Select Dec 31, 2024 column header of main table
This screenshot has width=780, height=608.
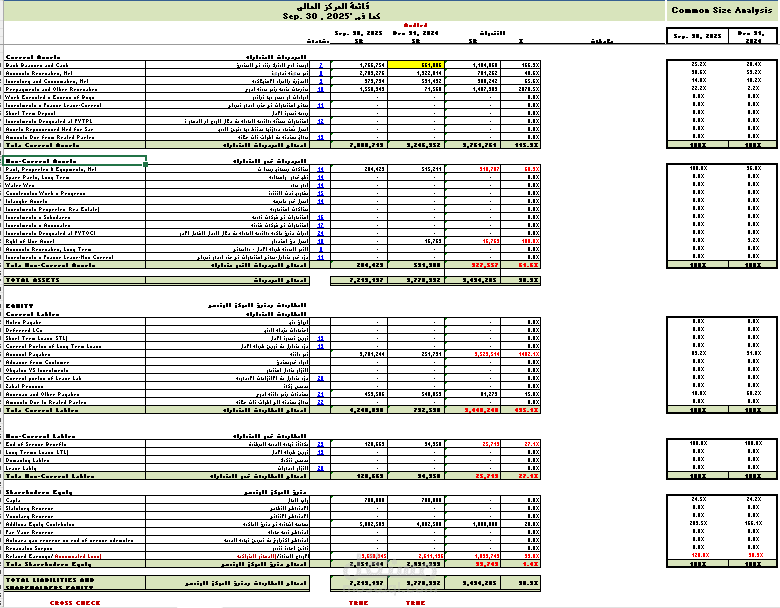pyautogui.click(x=415, y=33)
